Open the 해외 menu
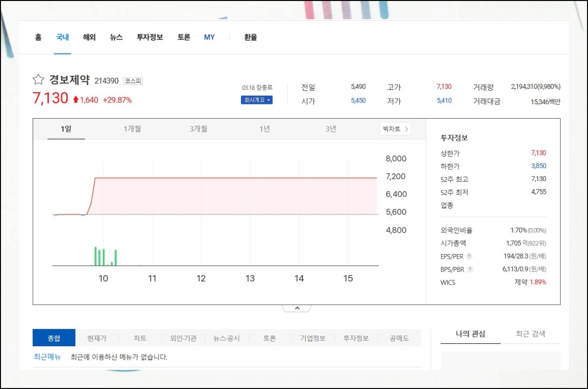The image size is (588, 389). click(x=89, y=37)
